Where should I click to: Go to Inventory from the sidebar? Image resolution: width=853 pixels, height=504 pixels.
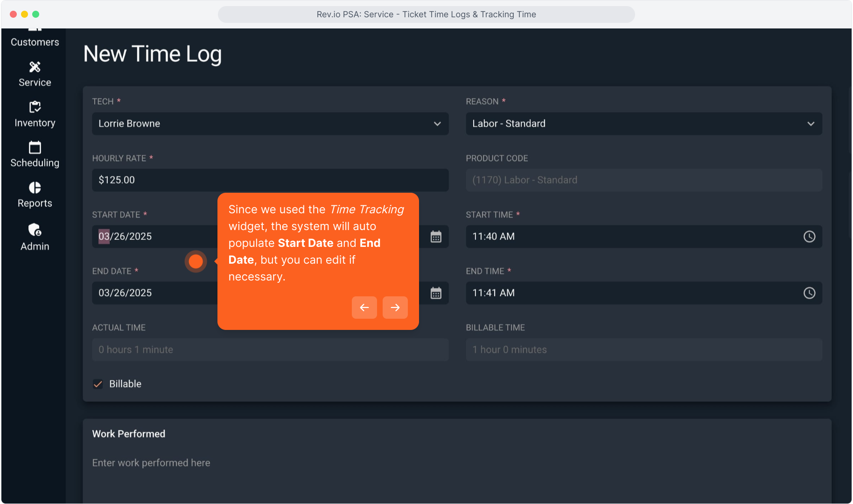(x=35, y=115)
